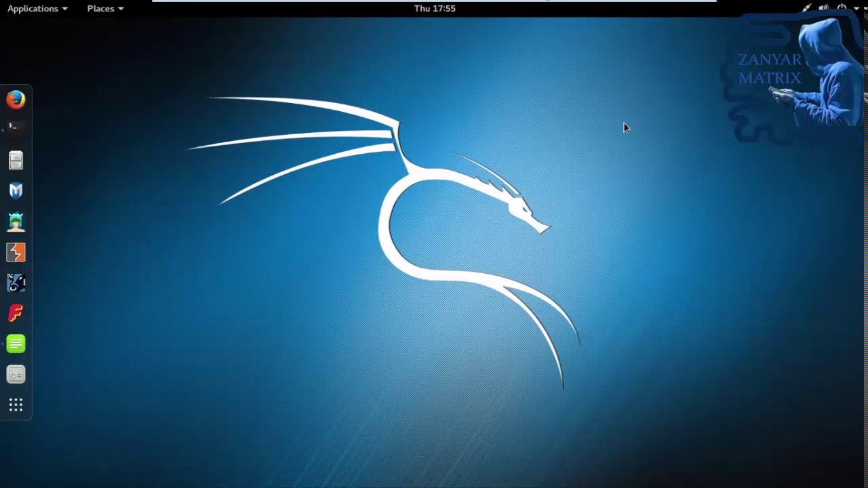Open the clock calendar showing Thu 17:55
The image size is (868, 488).
point(435,8)
